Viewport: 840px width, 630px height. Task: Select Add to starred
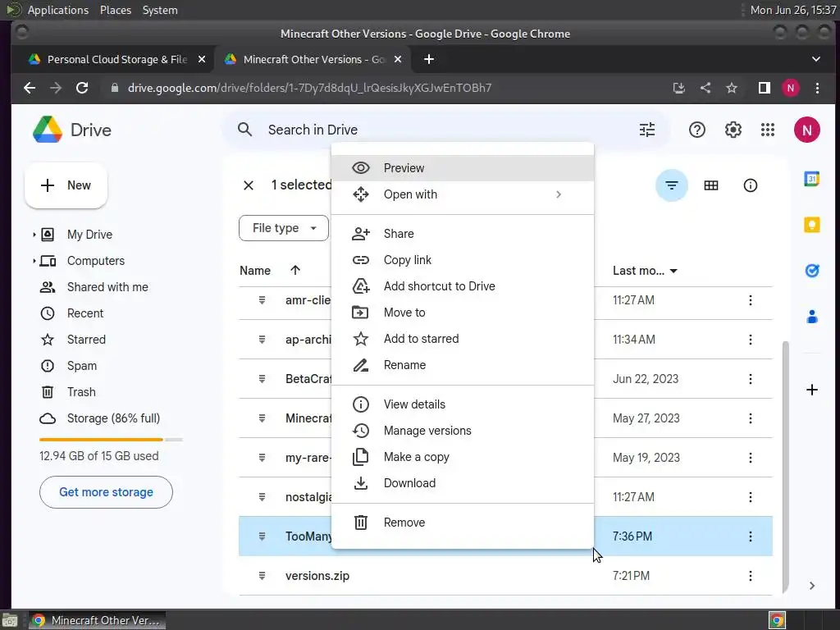(x=463, y=339)
